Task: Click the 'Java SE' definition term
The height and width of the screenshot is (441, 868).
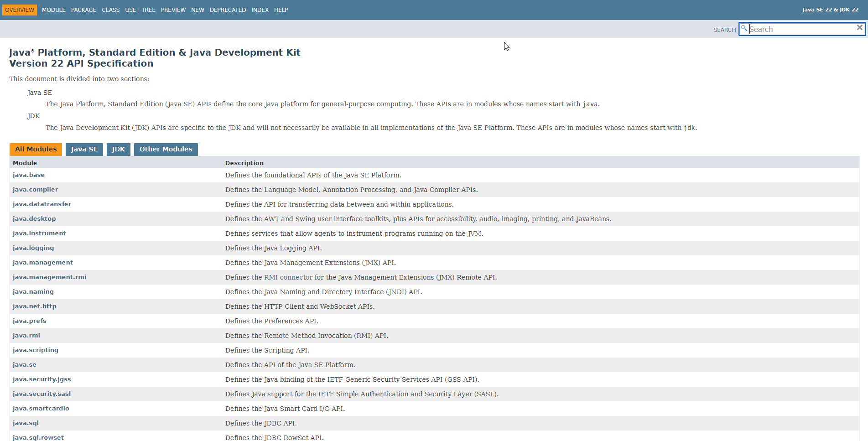Action: tap(40, 93)
